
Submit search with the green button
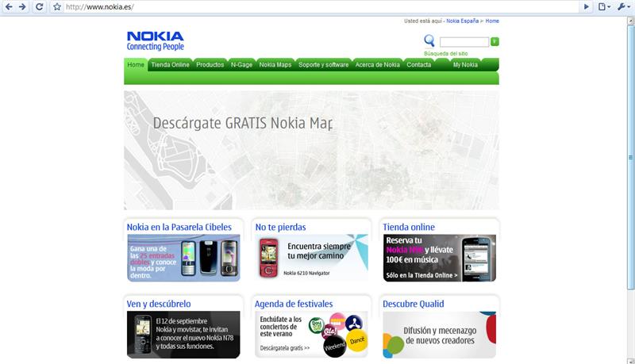[495, 41]
